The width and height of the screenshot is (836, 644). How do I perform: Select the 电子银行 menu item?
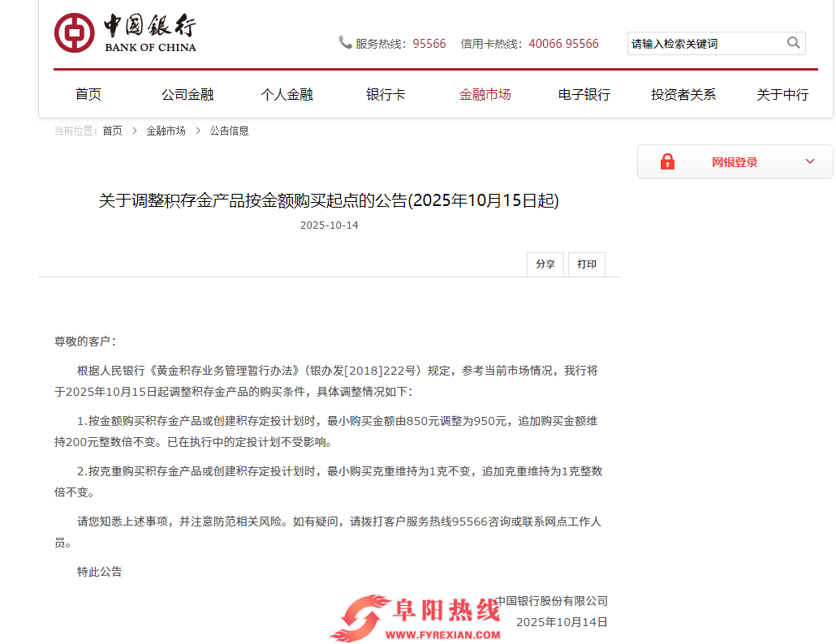pyautogui.click(x=584, y=95)
